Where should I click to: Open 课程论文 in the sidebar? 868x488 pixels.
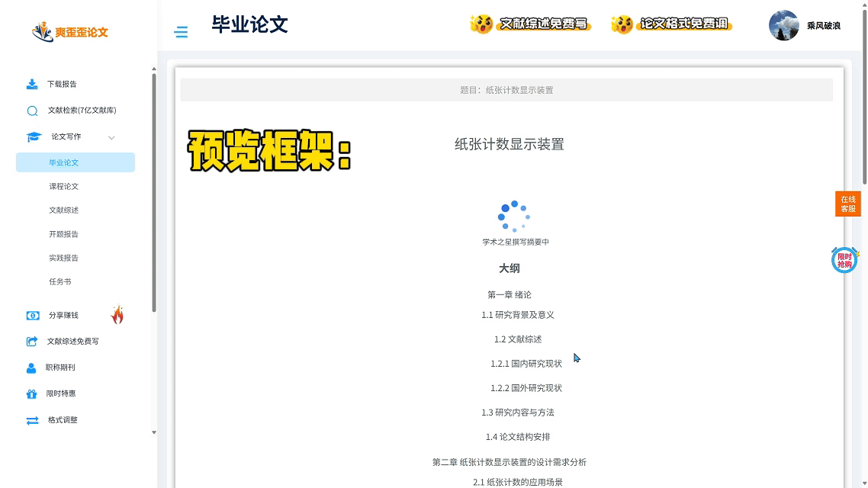point(64,187)
